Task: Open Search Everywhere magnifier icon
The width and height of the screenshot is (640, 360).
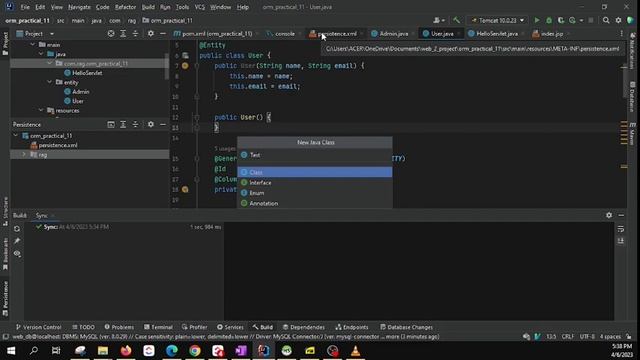Action: click(x=606, y=20)
